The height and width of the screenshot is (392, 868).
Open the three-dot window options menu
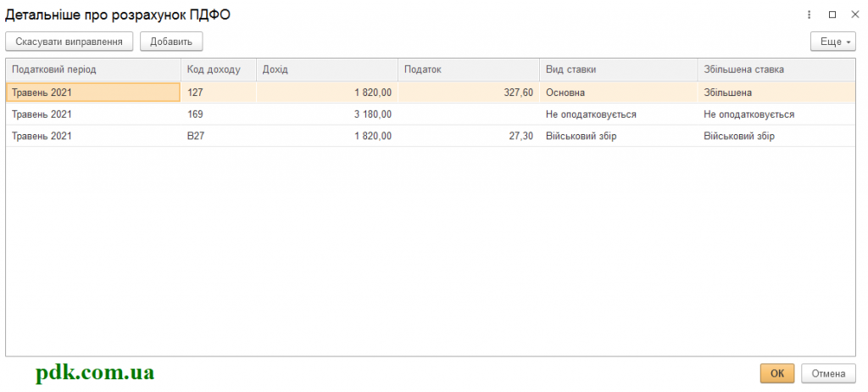coord(810,15)
